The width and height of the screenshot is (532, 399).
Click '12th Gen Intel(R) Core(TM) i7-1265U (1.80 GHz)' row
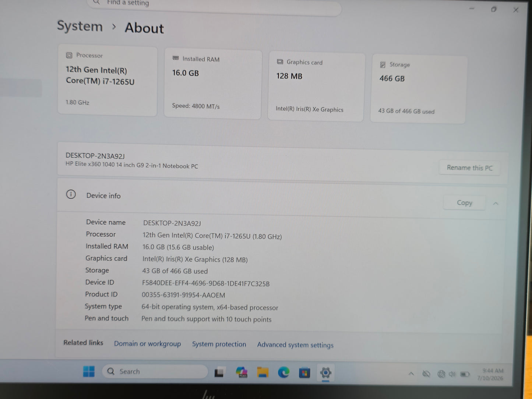212,236
